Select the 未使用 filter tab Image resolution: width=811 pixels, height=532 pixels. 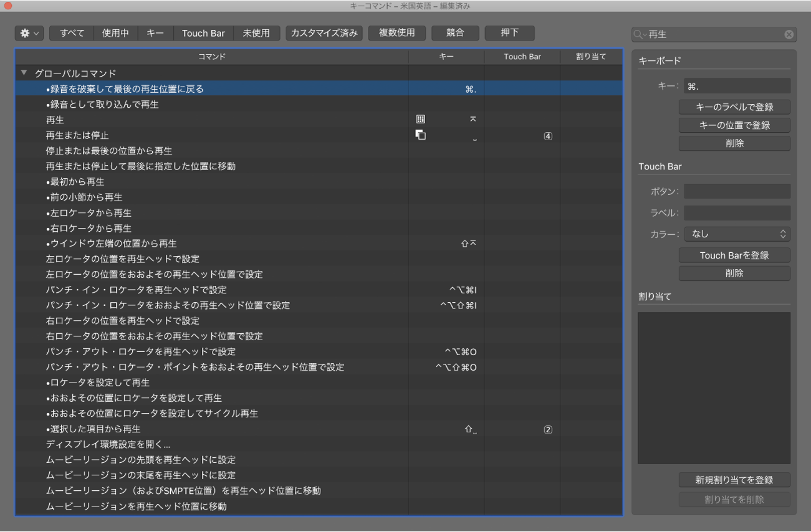tap(257, 33)
